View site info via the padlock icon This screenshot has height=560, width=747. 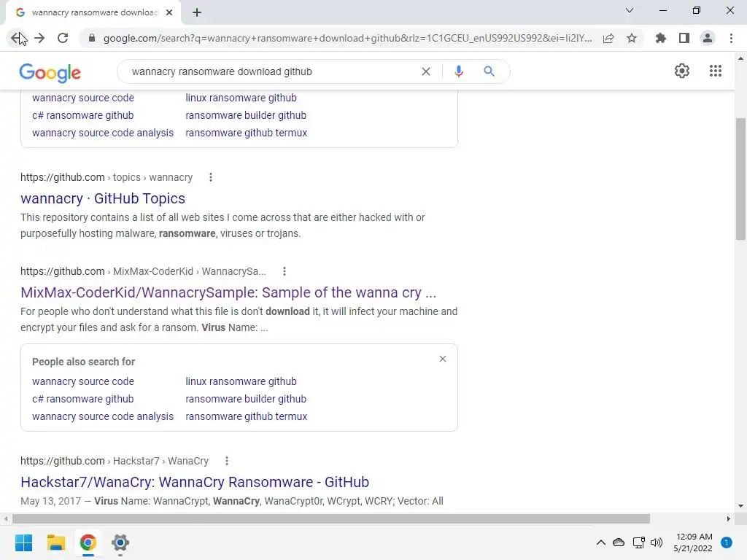tap(92, 38)
